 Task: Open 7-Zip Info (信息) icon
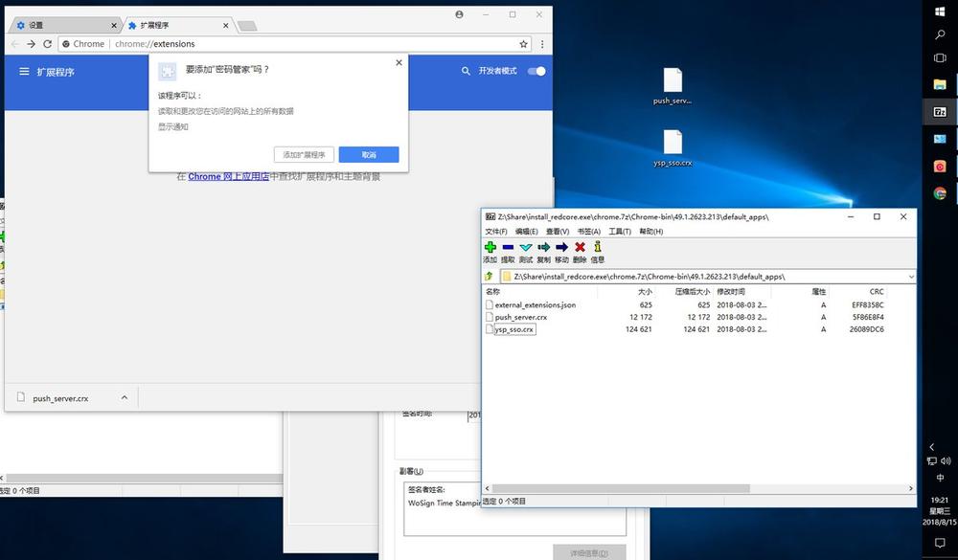click(598, 248)
